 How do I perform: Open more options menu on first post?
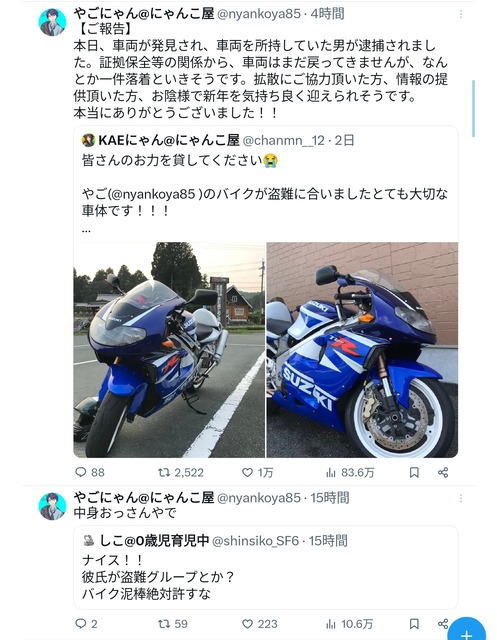[x=461, y=14]
